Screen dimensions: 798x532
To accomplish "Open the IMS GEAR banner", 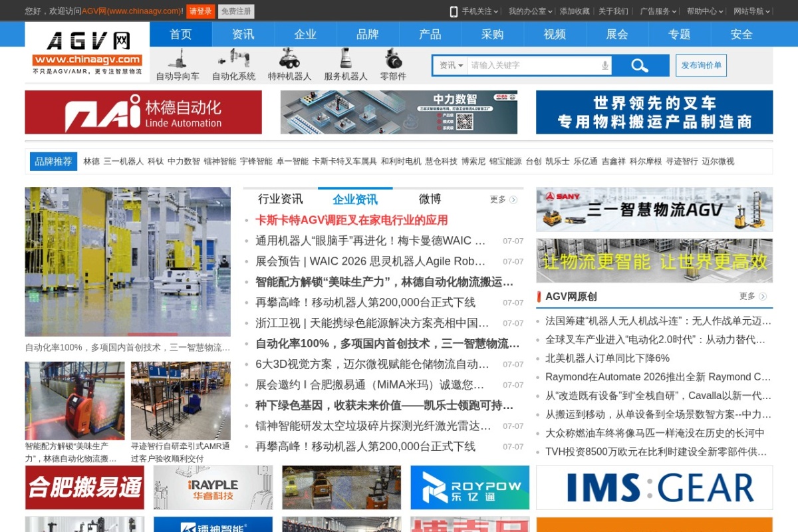I will point(654,487).
